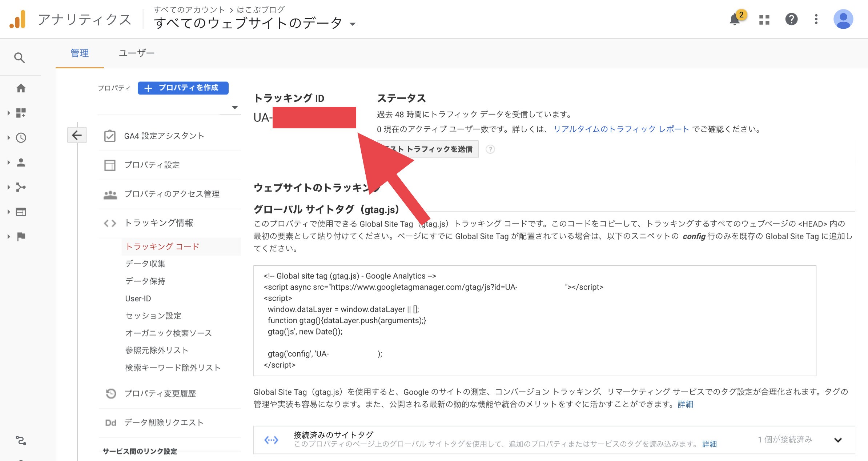Image resolution: width=868 pixels, height=461 pixels.
Task: Open the help question mark icon
Action: pos(791,19)
